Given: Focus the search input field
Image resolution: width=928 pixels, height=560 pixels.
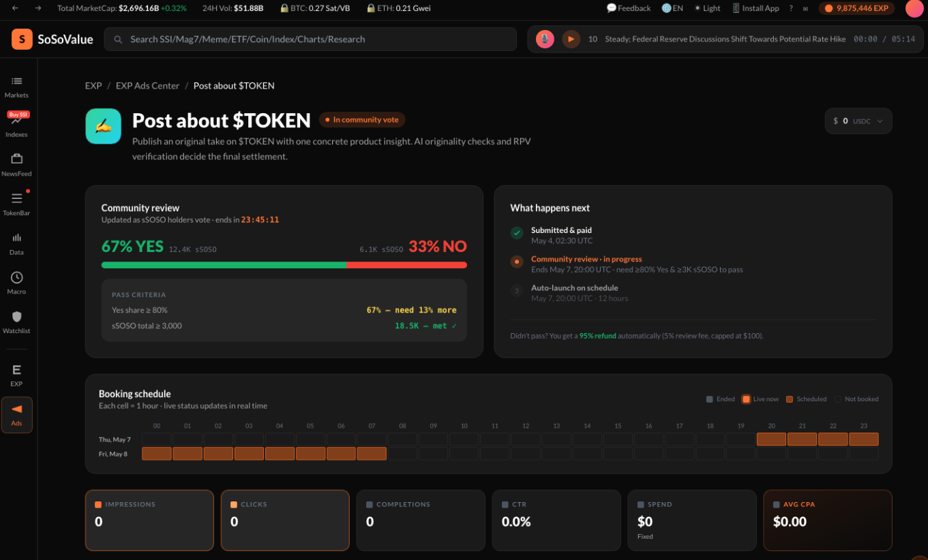Looking at the screenshot, I should [310, 39].
